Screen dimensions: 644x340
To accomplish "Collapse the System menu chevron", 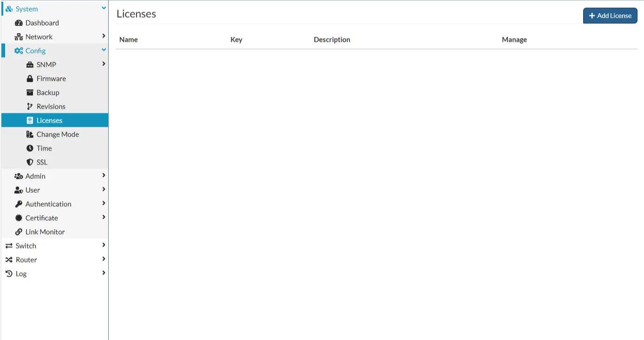I will point(104,8).
